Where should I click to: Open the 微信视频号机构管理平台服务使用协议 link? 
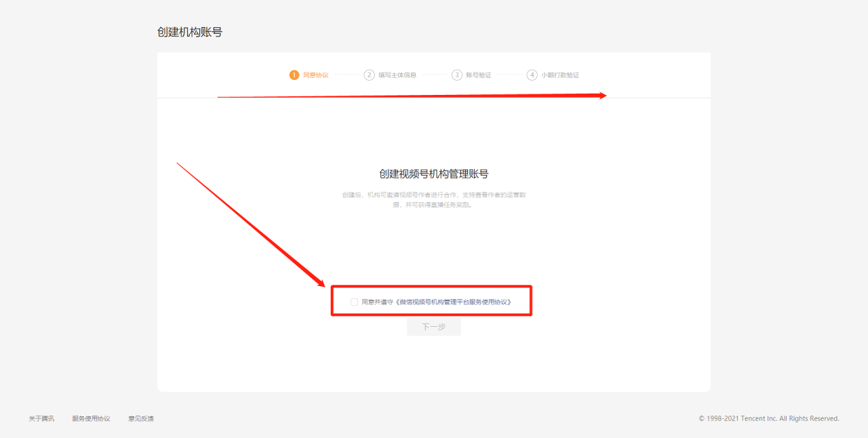[452, 302]
